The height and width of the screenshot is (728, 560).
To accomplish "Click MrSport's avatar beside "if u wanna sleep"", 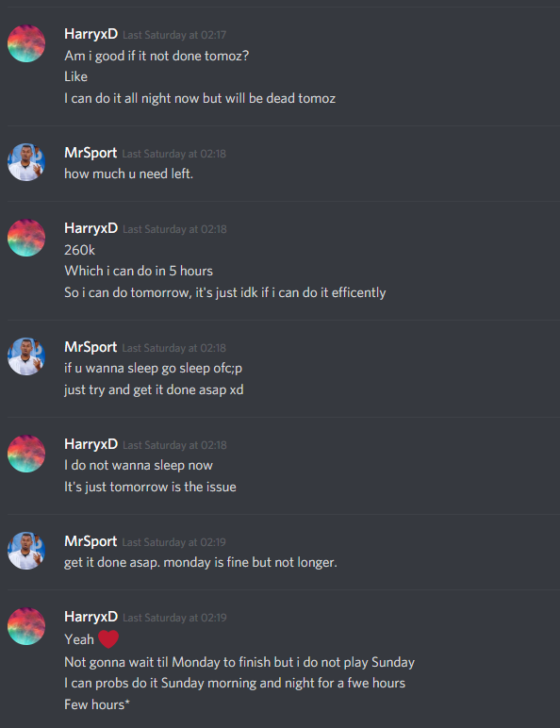I will coord(26,356).
